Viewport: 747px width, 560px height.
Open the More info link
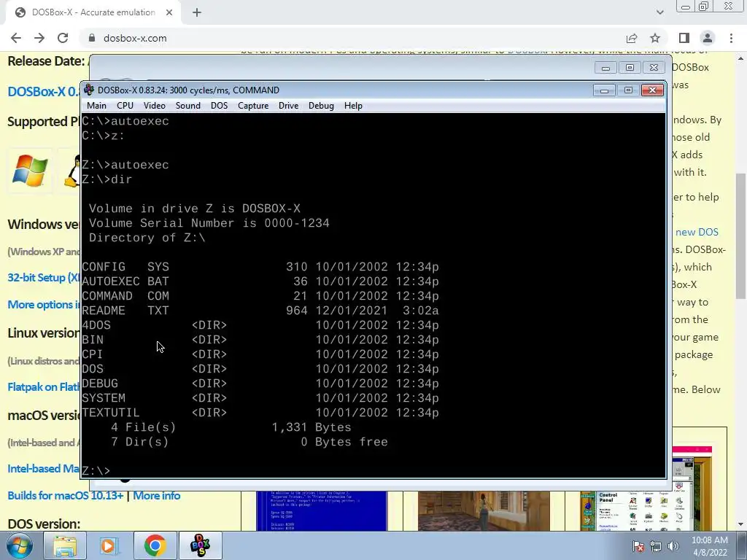(156, 496)
